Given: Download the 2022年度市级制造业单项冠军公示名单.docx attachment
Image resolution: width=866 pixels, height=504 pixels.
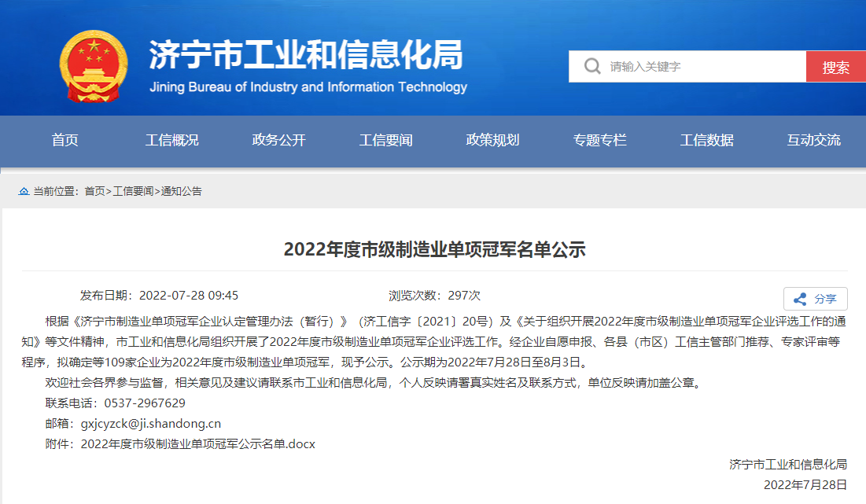Looking at the screenshot, I should pos(197,444).
